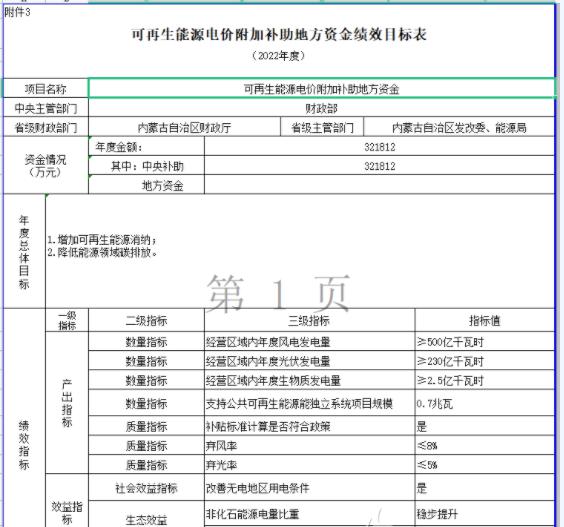Click the 省级主管部门 label cell
The image size is (564, 527).
[322, 127]
